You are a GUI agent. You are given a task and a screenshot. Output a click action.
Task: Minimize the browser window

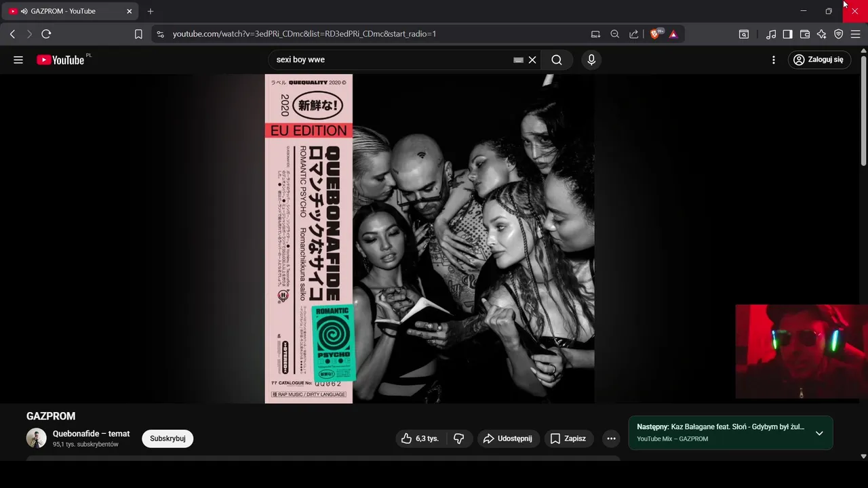(x=804, y=11)
